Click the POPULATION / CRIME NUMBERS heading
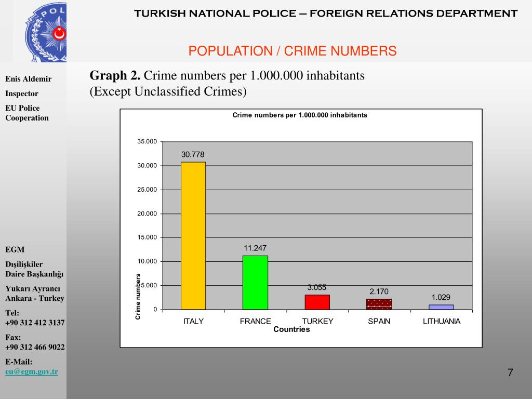This screenshot has height=399, width=532. (x=292, y=51)
